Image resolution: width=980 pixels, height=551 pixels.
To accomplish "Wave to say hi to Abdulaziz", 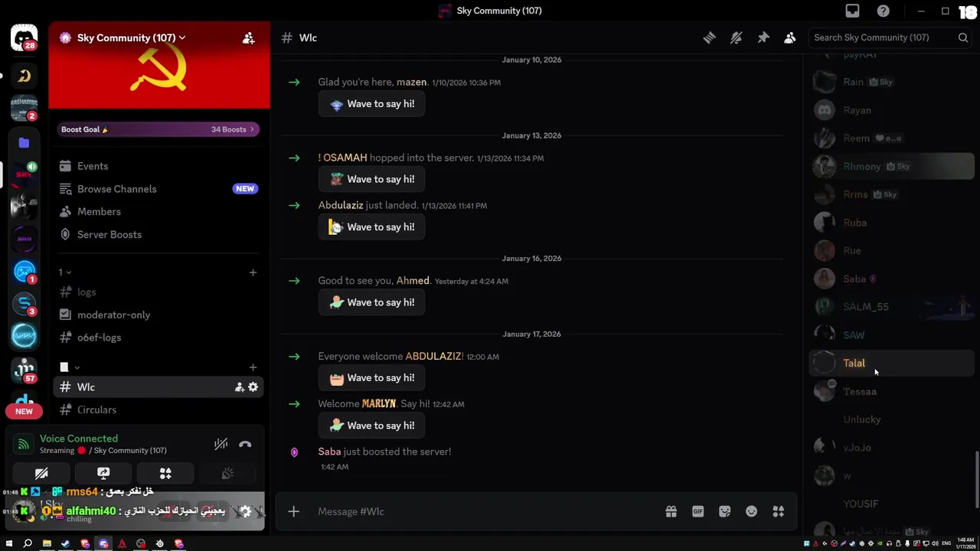I will [371, 227].
